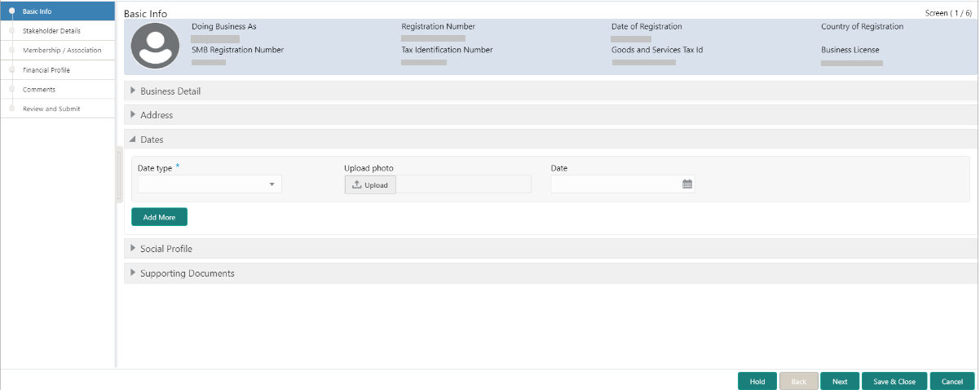The width and height of the screenshot is (980, 390).
Task: Click the sidebar collapse handle
Action: click(119, 175)
